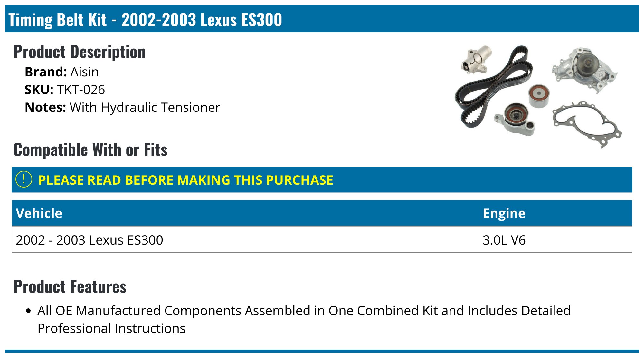The width and height of the screenshot is (644, 358).
Task: Click the Compatible With or Fits heading
Action: 90,150
